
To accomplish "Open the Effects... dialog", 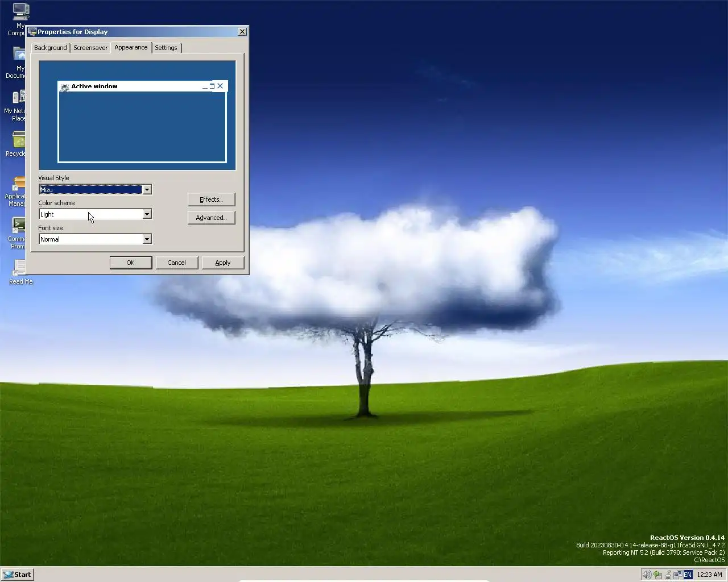I will [211, 199].
